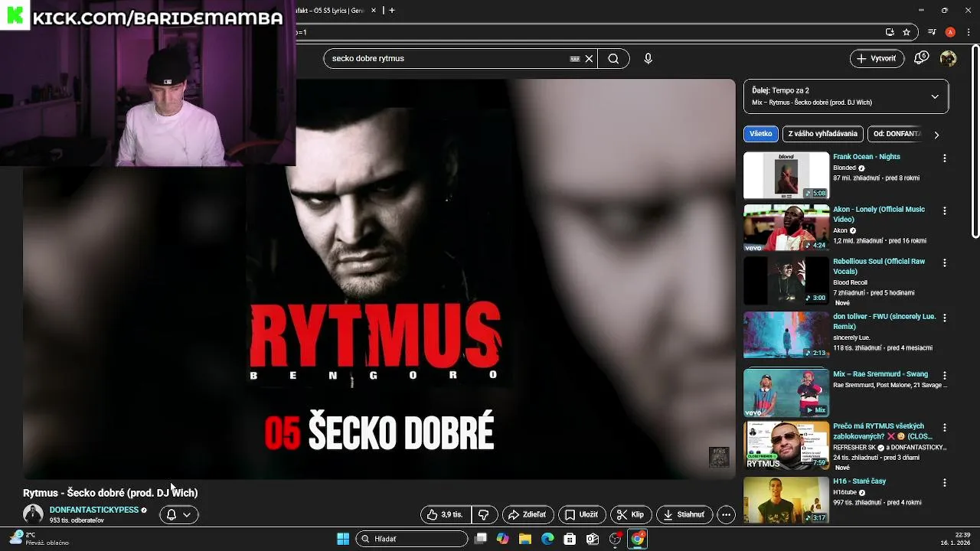Screen dimensions: 980x551
Task: Click the install/cast icon in address bar
Action: [x=890, y=32]
